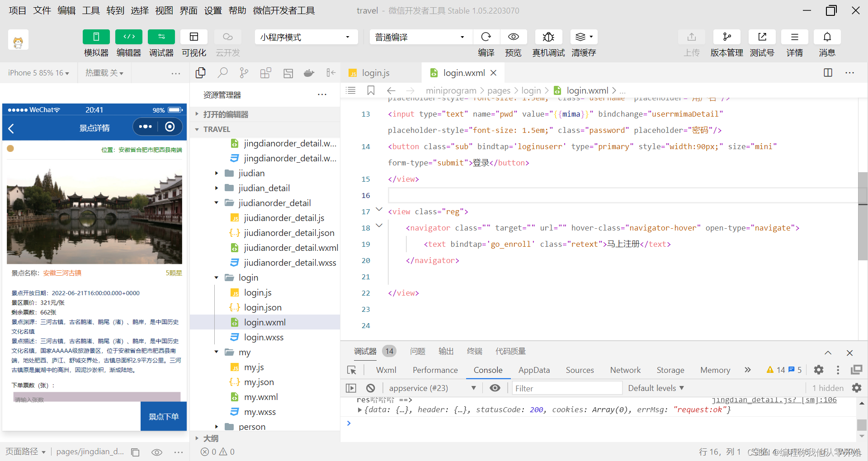Click the 景点下单 order button
Image resolution: width=868 pixels, height=461 pixels.
(x=164, y=416)
